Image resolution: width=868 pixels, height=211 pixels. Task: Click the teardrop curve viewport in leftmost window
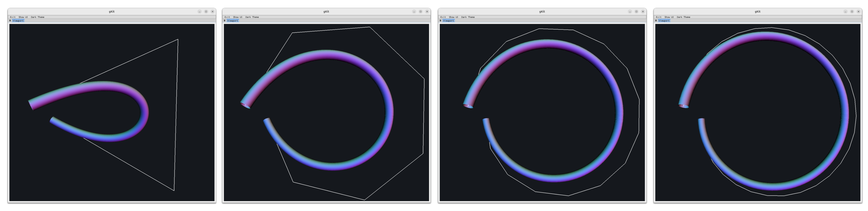112,113
